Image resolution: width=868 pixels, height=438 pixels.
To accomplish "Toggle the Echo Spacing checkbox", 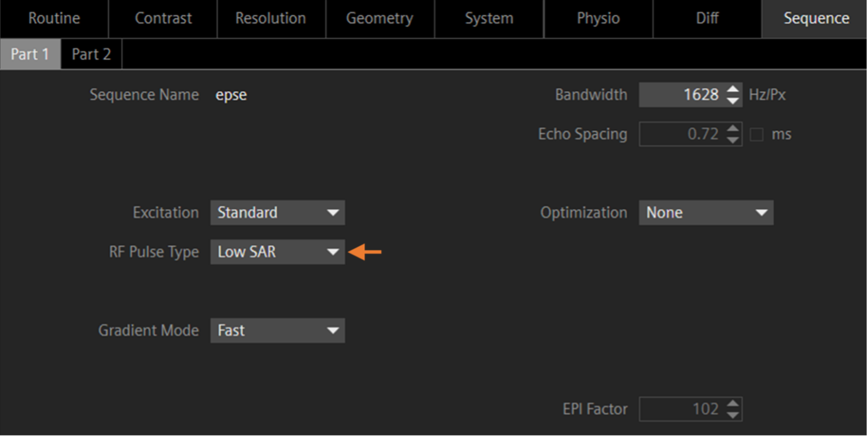I will click(757, 135).
